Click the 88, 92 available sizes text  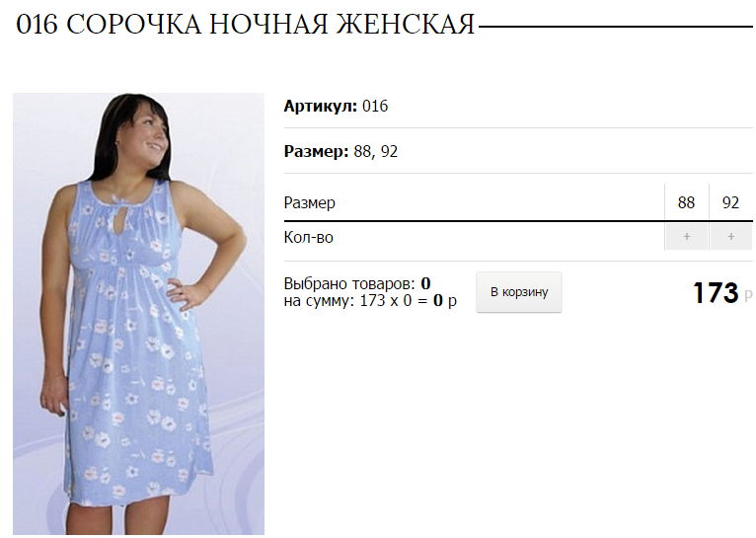pos(376,152)
